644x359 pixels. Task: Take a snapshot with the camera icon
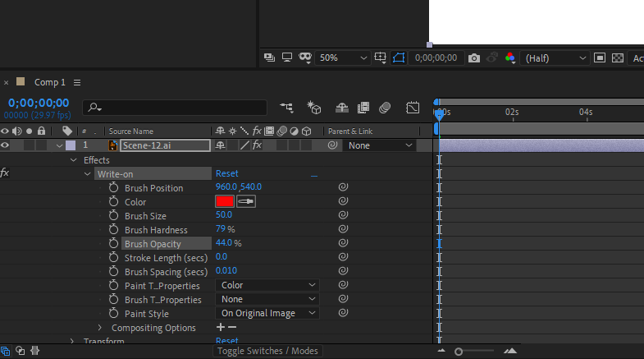(x=474, y=58)
